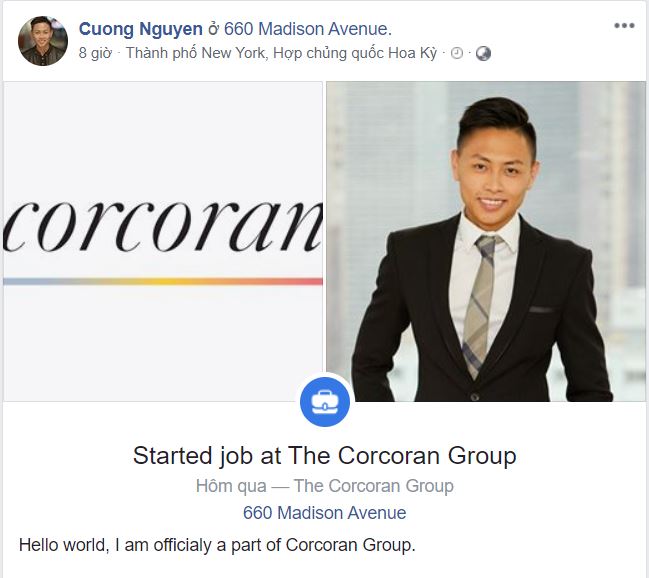
Task: Click Started job at The Corcoran Group
Action: (x=324, y=456)
